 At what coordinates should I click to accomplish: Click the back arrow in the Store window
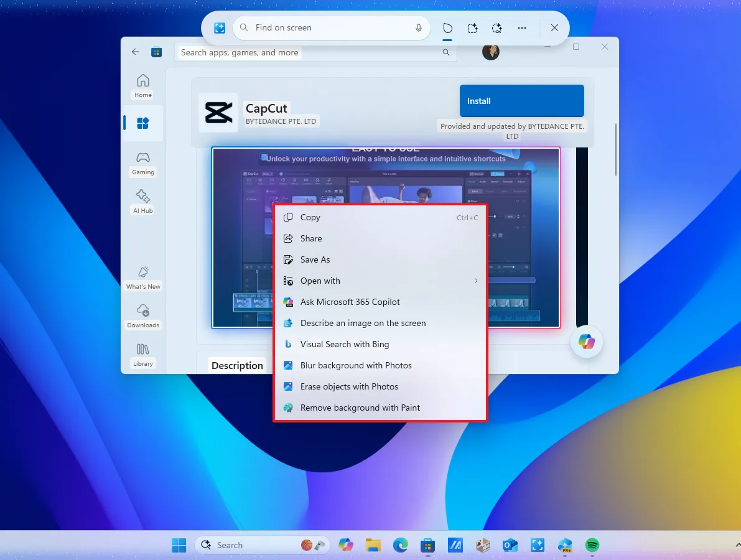point(135,52)
